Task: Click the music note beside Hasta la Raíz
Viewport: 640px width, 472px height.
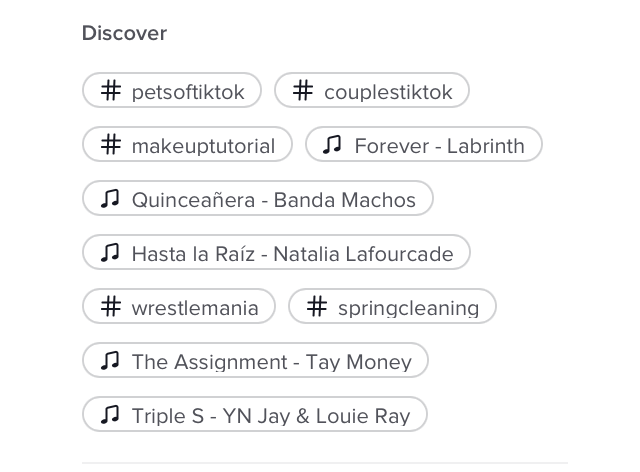Action: click(110, 253)
